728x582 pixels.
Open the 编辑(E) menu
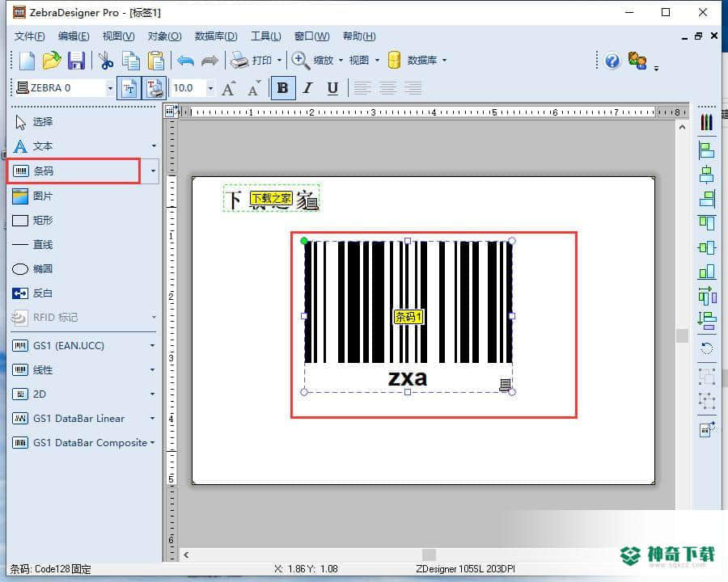(x=74, y=36)
